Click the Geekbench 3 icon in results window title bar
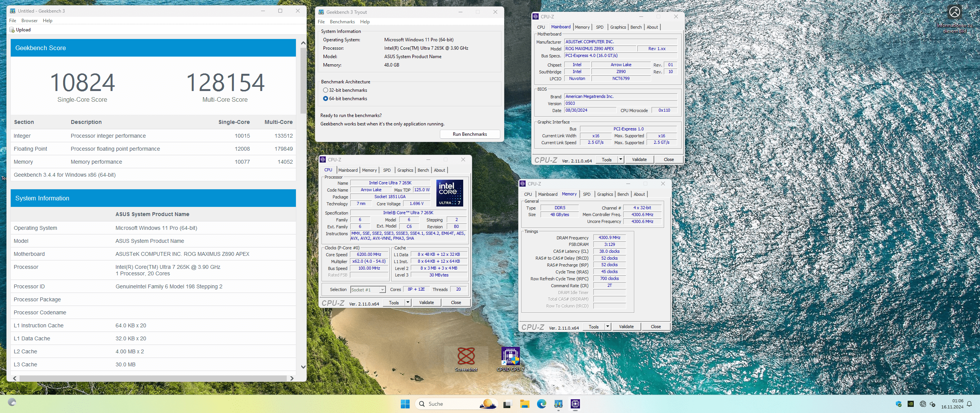Screen dimensions: 980x413 [x=13, y=11]
